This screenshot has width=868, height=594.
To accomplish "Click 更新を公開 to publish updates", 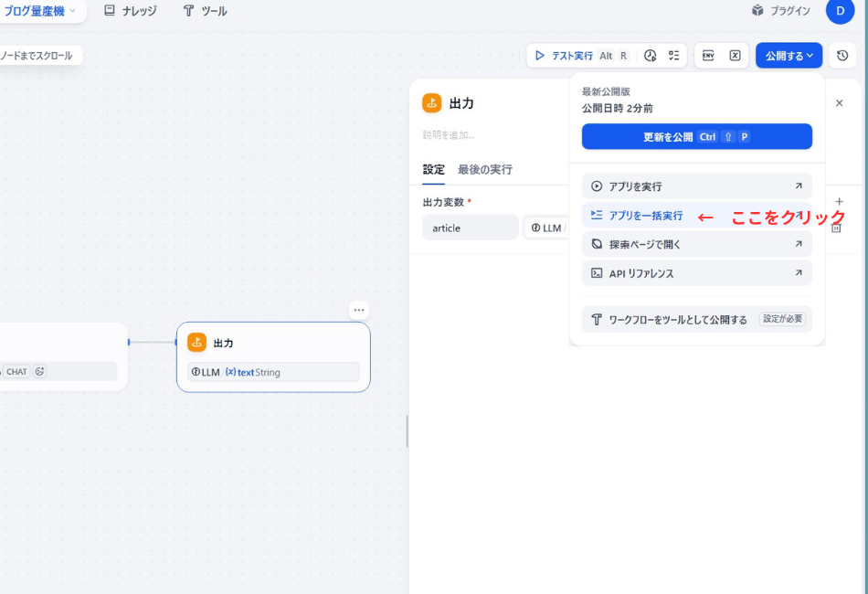I will point(696,136).
